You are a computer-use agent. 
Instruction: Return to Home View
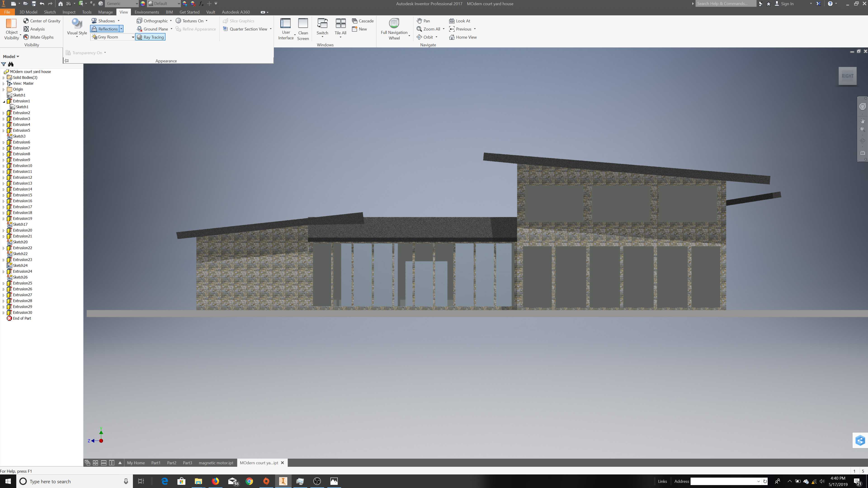tap(463, 37)
